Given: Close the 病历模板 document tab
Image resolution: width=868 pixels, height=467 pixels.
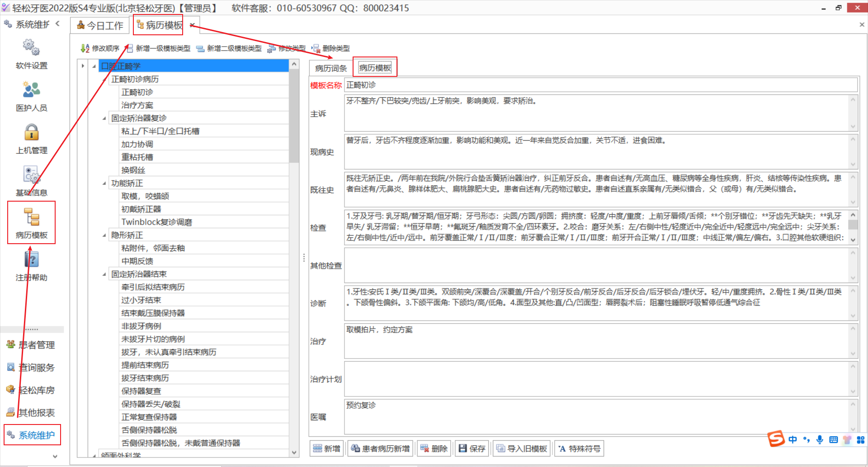Looking at the screenshot, I should click(192, 25).
